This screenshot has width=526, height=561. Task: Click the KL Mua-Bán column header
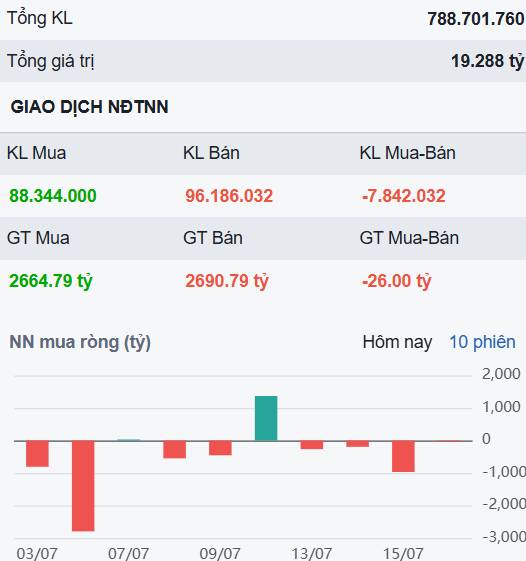click(x=408, y=153)
